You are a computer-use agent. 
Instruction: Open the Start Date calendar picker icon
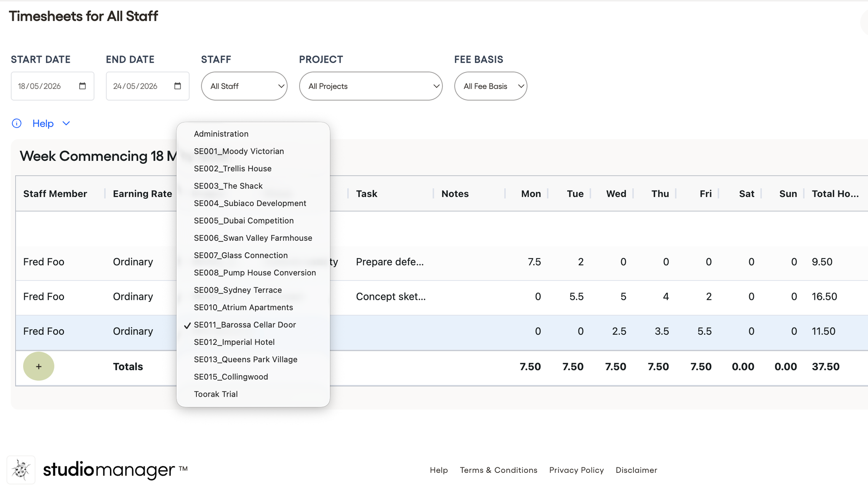coord(83,86)
